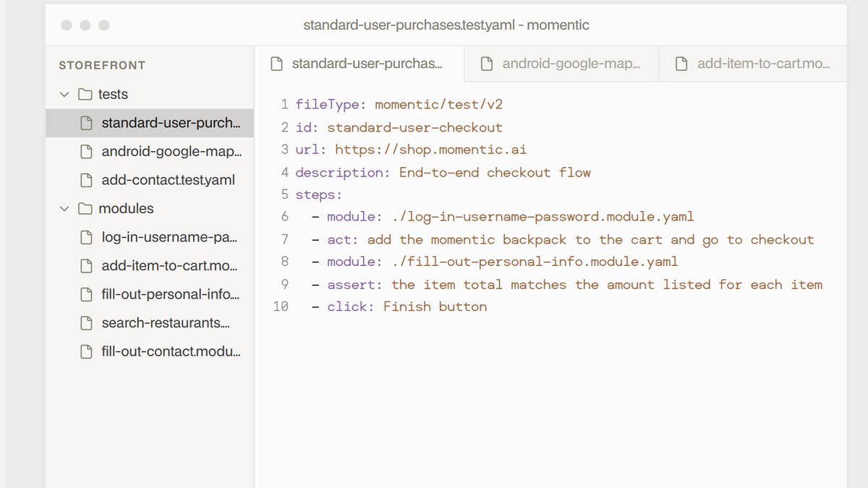Collapse the modules folder chevron
The height and width of the screenshot is (488, 868).
point(64,208)
